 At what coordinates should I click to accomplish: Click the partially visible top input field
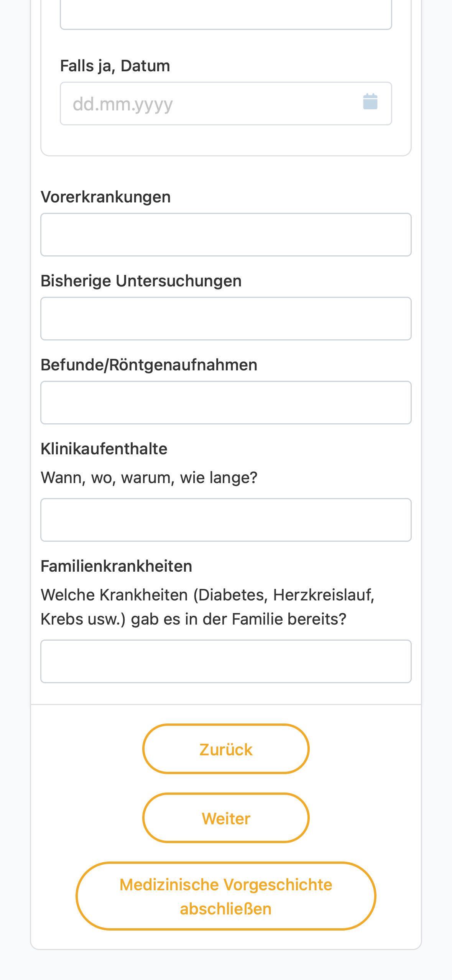click(226, 15)
